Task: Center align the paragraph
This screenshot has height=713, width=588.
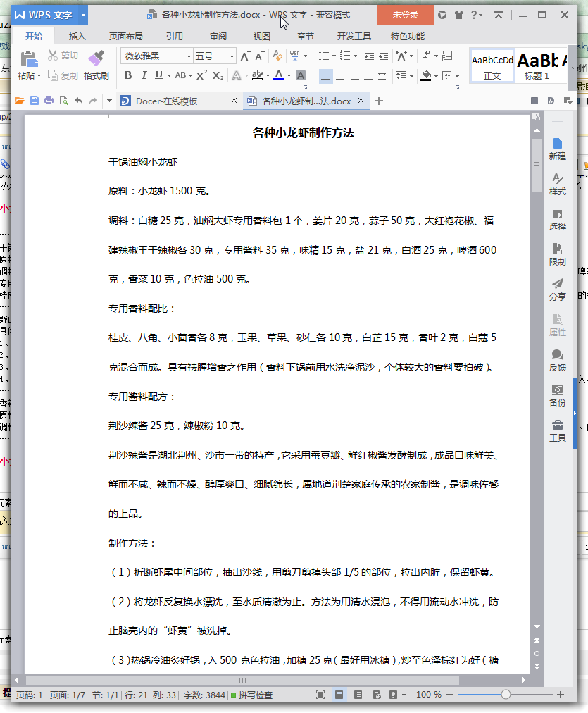Action: [340, 75]
